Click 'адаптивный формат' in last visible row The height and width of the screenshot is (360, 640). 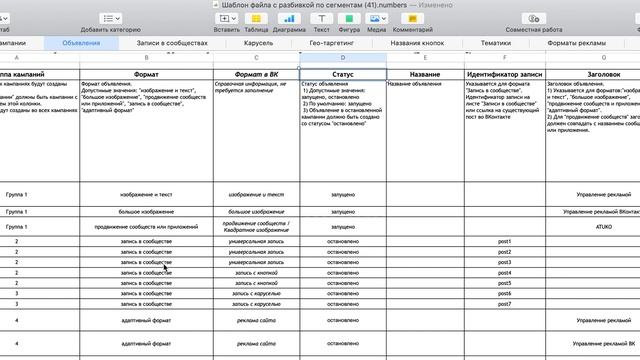pyautogui.click(x=146, y=344)
